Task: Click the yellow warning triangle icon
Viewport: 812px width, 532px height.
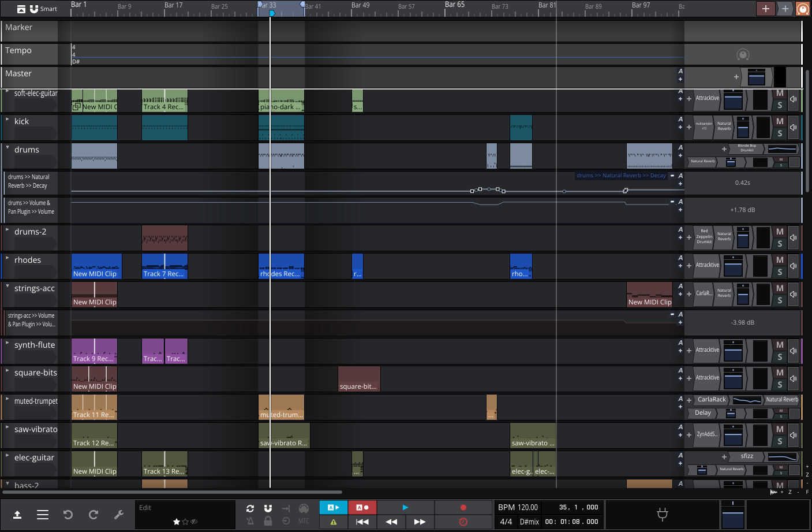Action: click(334, 522)
